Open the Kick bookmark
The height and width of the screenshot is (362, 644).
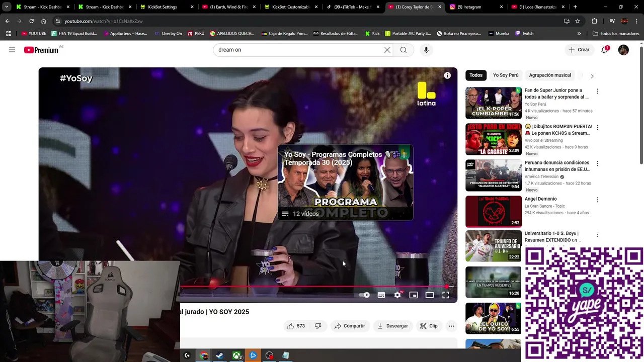[x=372, y=34]
